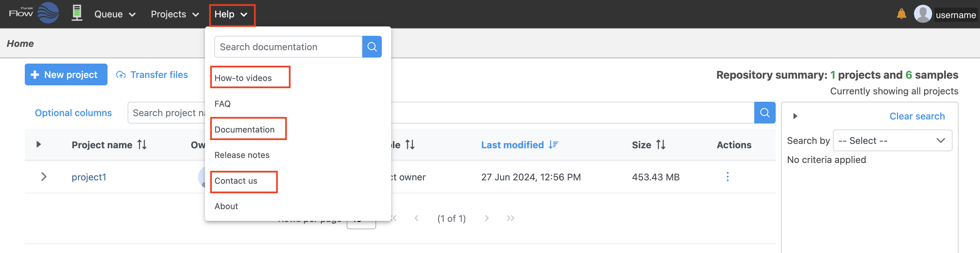Expand the Queue menu
This screenshot has height=253, width=980.
point(115,14)
